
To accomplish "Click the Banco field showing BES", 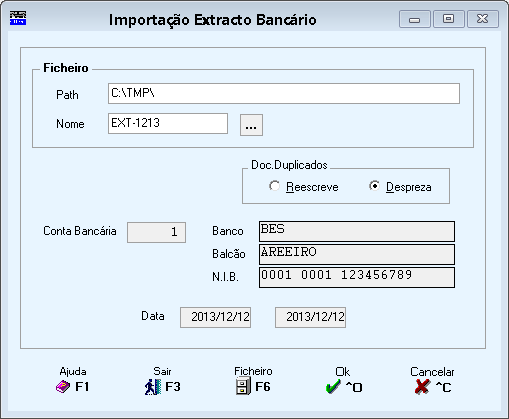I will point(357,231).
